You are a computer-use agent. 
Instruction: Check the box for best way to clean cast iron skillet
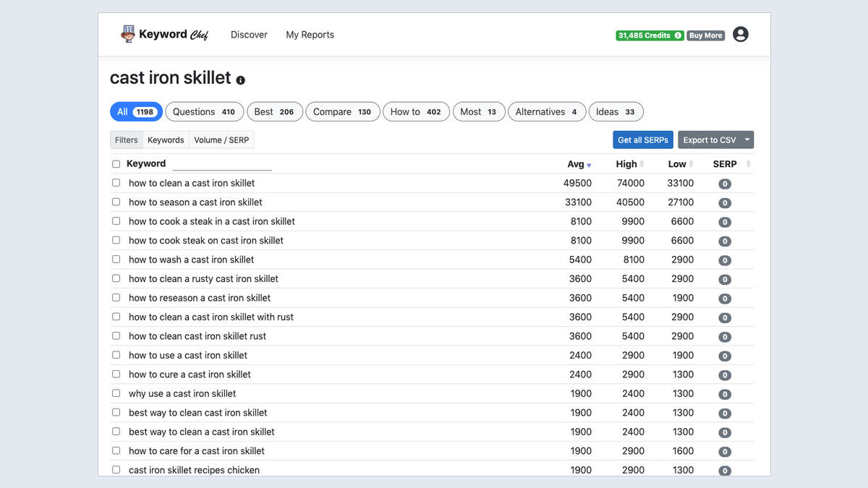coord(116,412)
